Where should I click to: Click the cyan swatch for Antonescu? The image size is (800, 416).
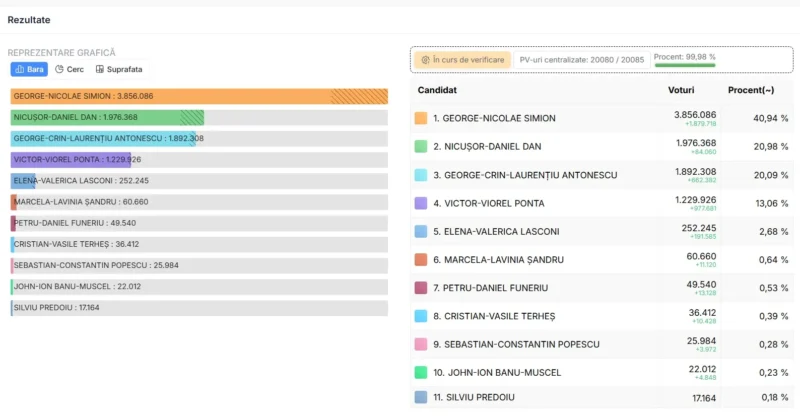(420, 175)
